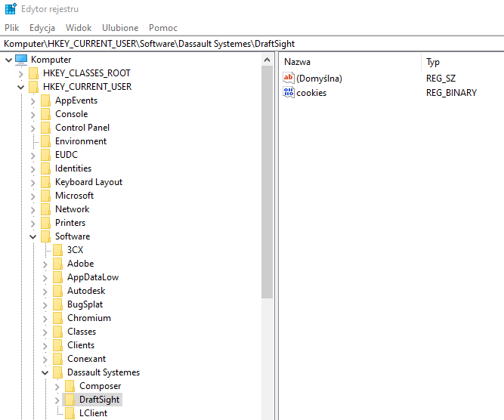Click the Registry Editor title bar icon
This screenshot has height=420, width=504.
point(11,8)
